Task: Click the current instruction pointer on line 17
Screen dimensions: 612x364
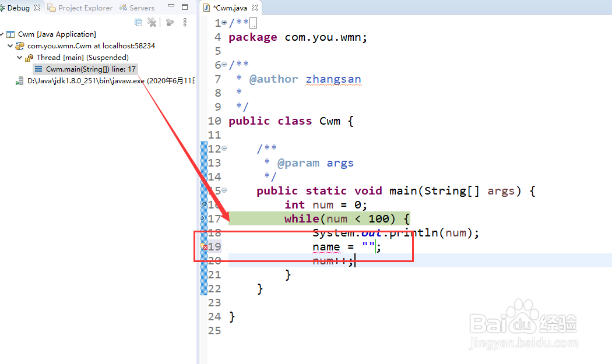Action: pos(203,218)
